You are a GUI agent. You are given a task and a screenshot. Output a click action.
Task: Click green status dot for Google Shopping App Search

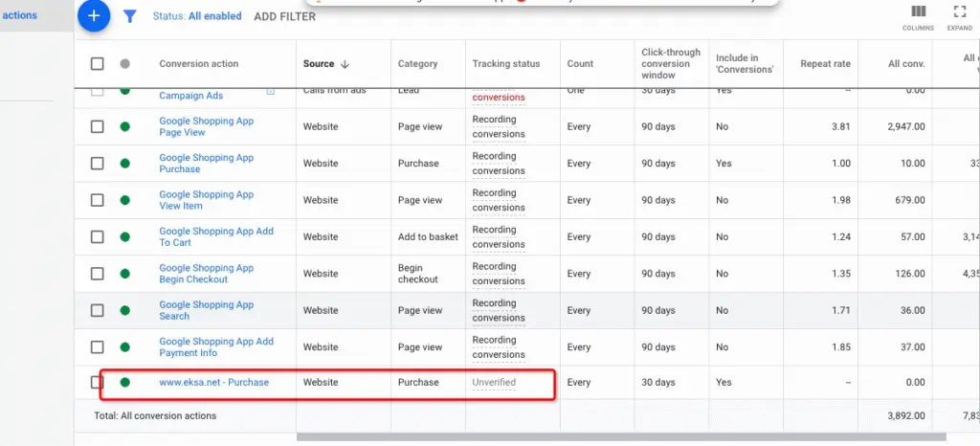click(124, 310)
